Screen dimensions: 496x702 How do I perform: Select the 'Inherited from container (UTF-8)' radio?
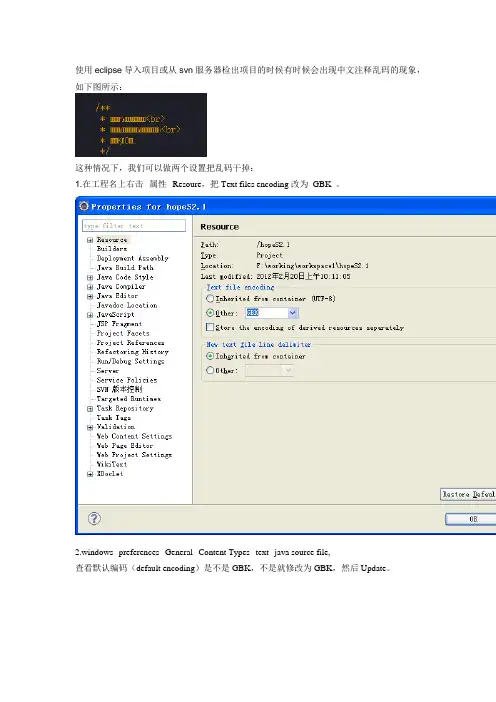click(x=210, y=298)
